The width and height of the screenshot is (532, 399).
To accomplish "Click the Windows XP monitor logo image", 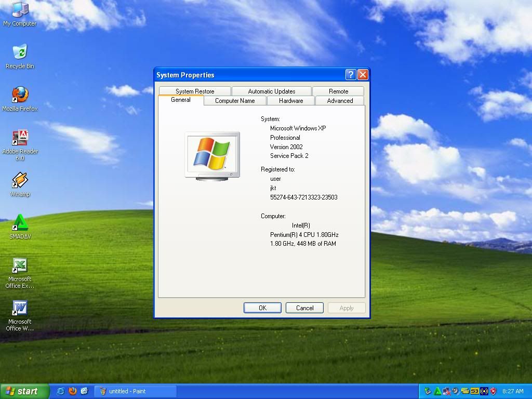I will tap(212, 156).
